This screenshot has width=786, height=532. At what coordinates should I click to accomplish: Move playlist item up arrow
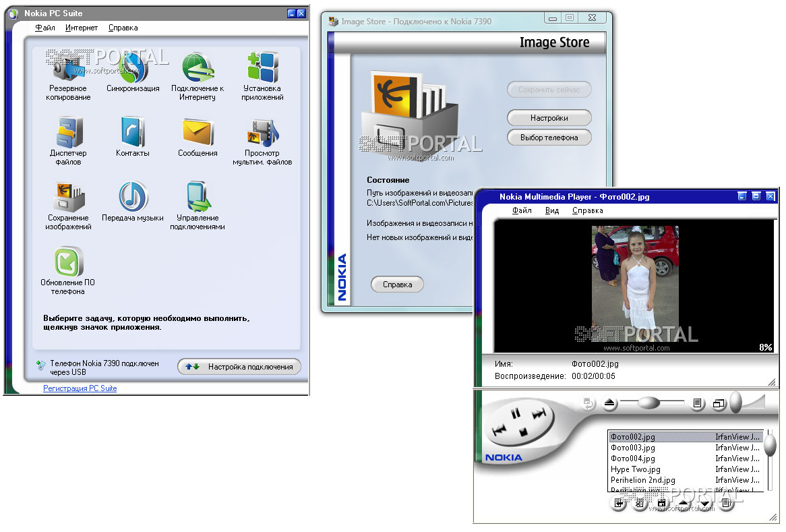(x=684, y=504)
